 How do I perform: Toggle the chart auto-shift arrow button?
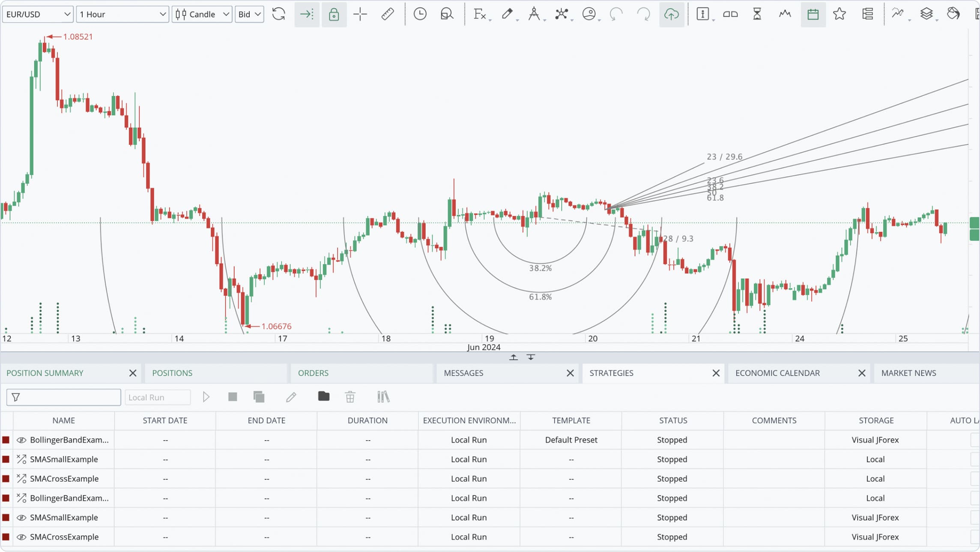pos(307,14)
